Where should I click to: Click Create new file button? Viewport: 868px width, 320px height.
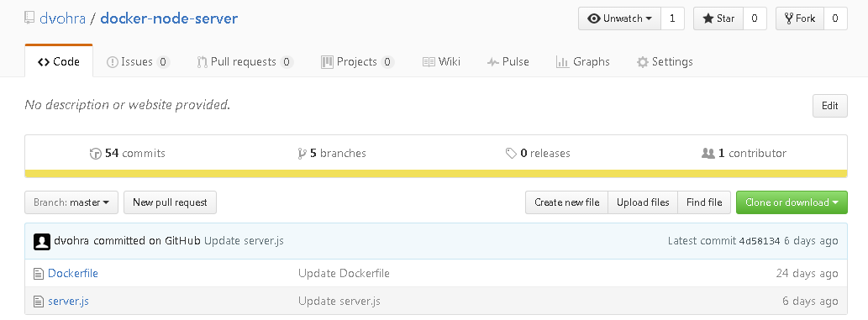pyautogui.click(x=567, y=202)
